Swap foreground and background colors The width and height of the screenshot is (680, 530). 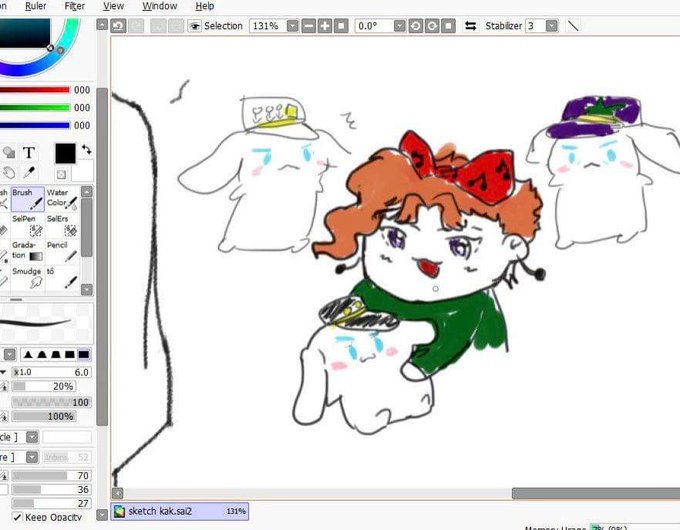pos(87,149)
